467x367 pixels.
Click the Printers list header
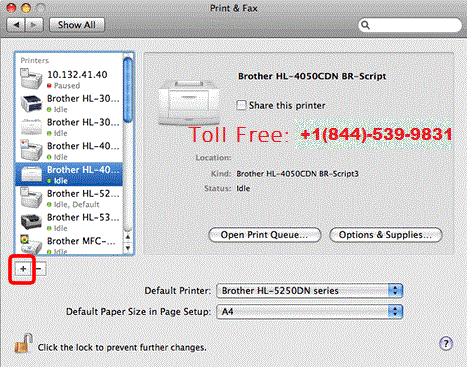coord(35,60)
